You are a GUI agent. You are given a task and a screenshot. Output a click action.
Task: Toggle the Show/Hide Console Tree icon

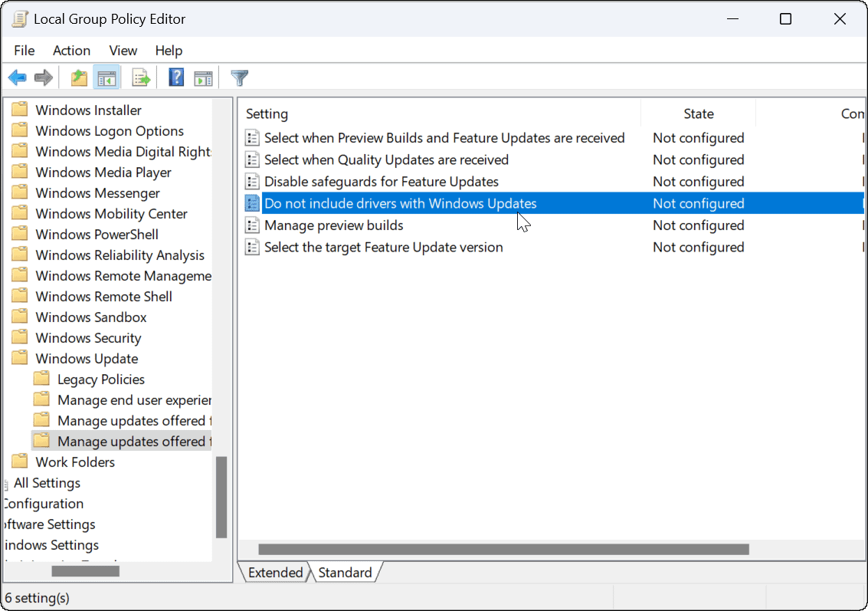[106, 77]
